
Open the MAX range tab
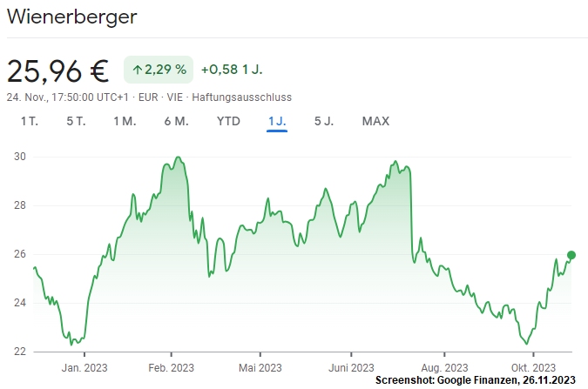tap(375, 122)
